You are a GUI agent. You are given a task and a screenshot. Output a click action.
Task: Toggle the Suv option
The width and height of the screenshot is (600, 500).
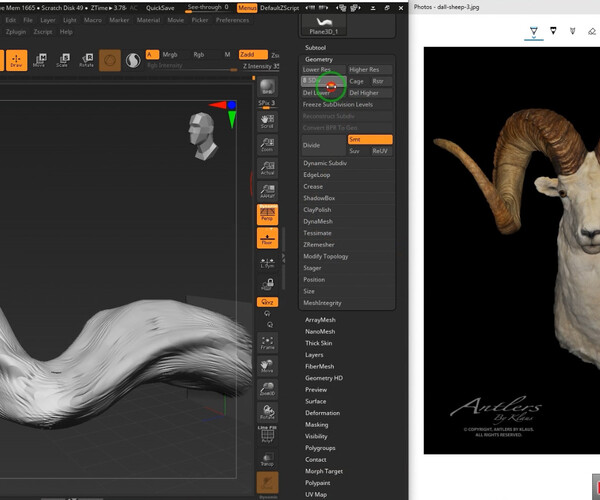(x=358, y=151)
